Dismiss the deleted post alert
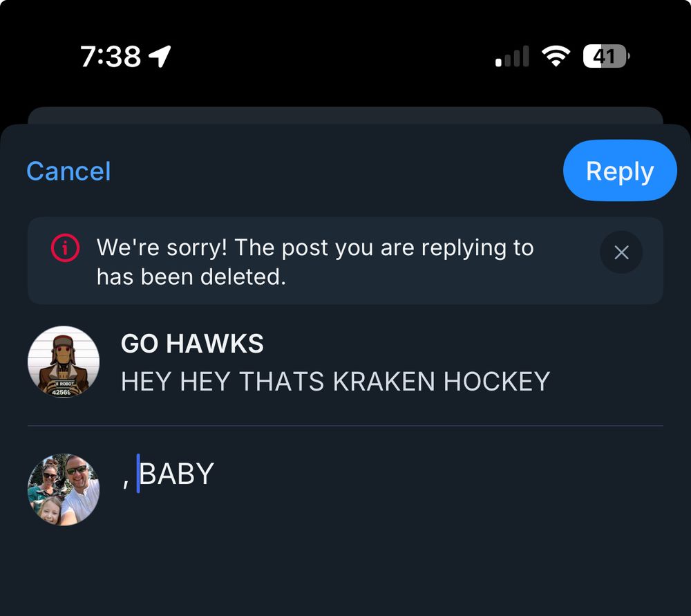 point(621,252)
